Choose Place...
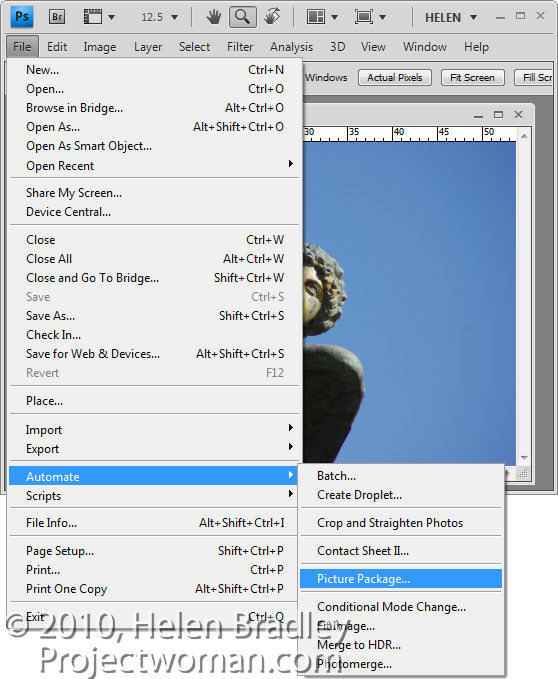The height and width of the screenshot is (679, 558). [x=155, y=401]
